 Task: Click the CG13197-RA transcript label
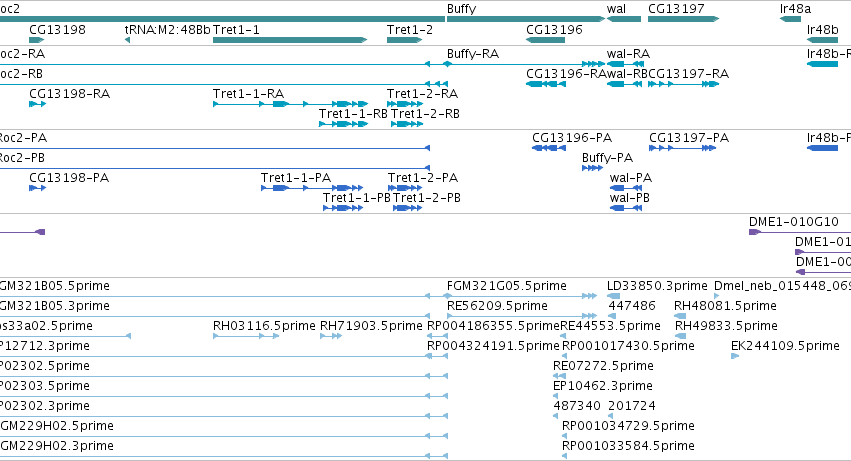[688, 74]
